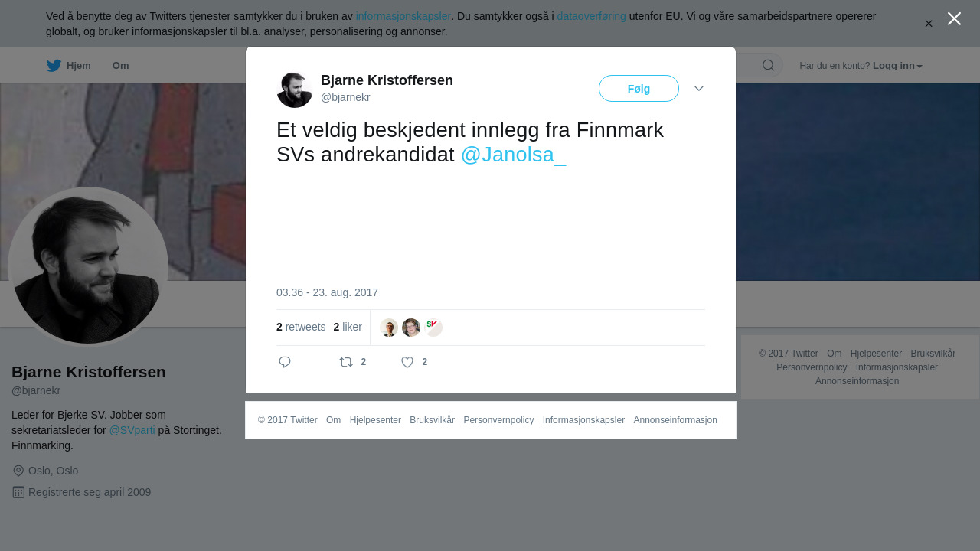The image size is (980, 551).
Task: Close the tweet overlay with large X
Action: click(954, 18)
